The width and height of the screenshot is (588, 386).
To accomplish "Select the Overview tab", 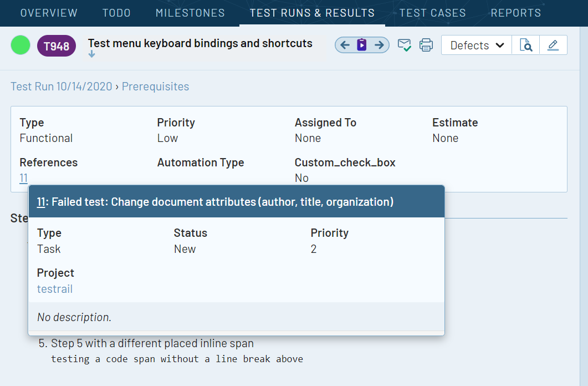I will click(49, 12).
